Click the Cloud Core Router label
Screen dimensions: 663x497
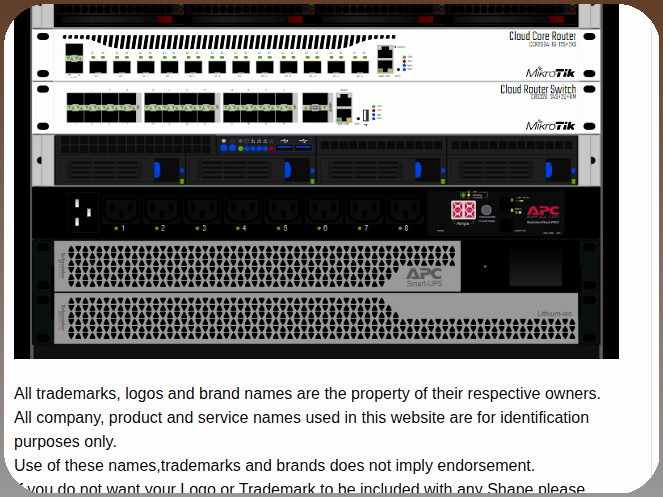click(542, 36)
